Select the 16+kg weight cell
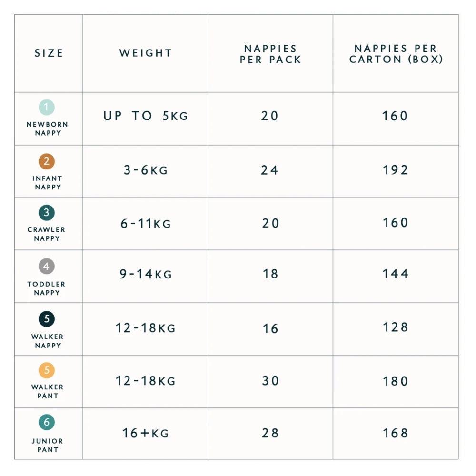 coord(146,433)
